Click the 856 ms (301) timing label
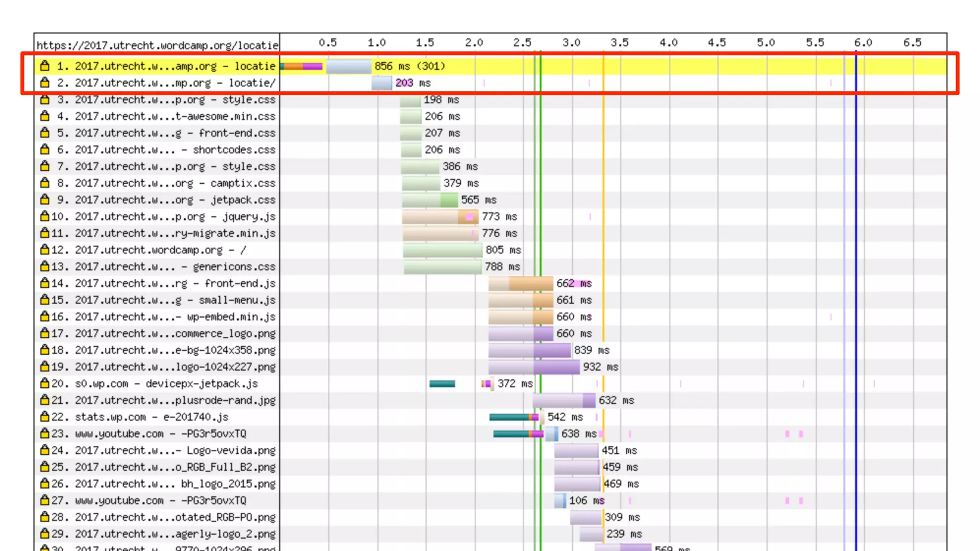This screenshot has height=551, width=980. pos(410,66)
